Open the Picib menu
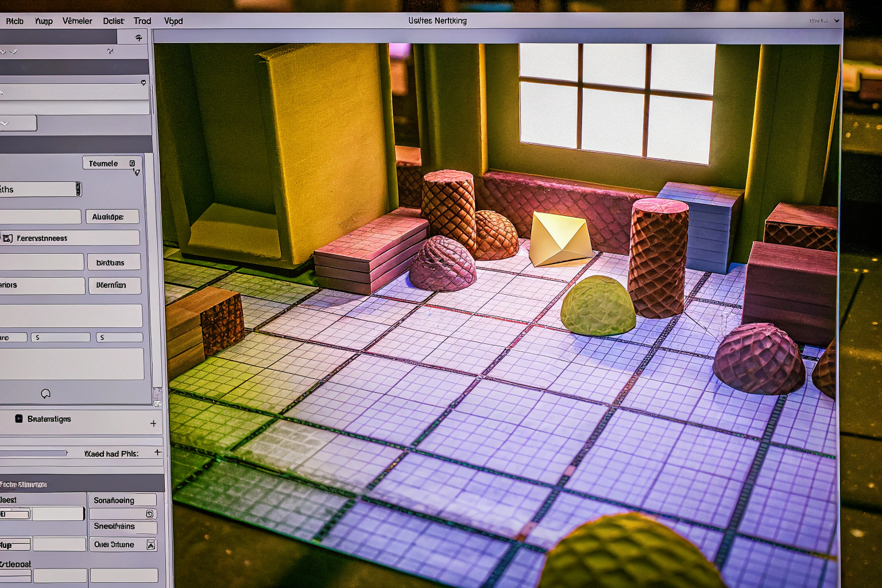 click(14, 21)
